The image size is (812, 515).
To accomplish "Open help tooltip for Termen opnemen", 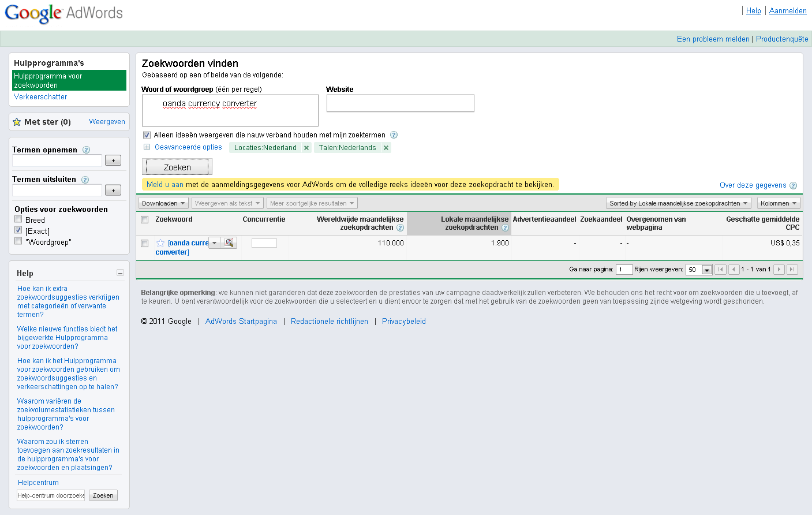I will (x=86, y=150).
